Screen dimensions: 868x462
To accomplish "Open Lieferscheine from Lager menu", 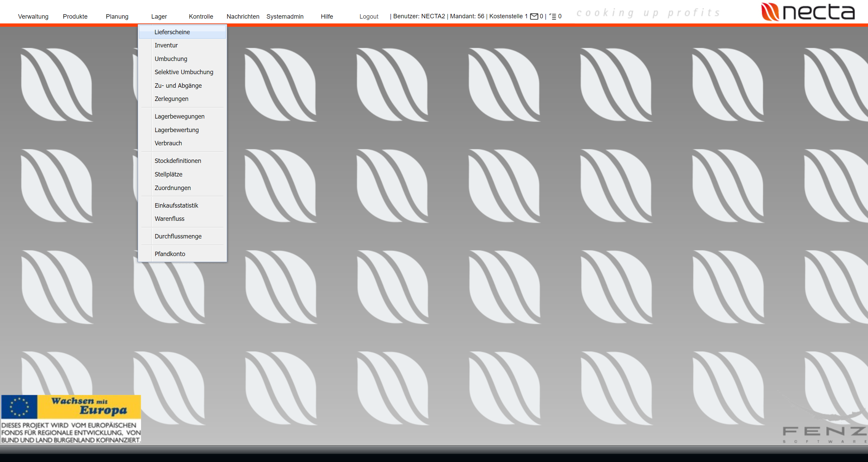I will 172,32.
